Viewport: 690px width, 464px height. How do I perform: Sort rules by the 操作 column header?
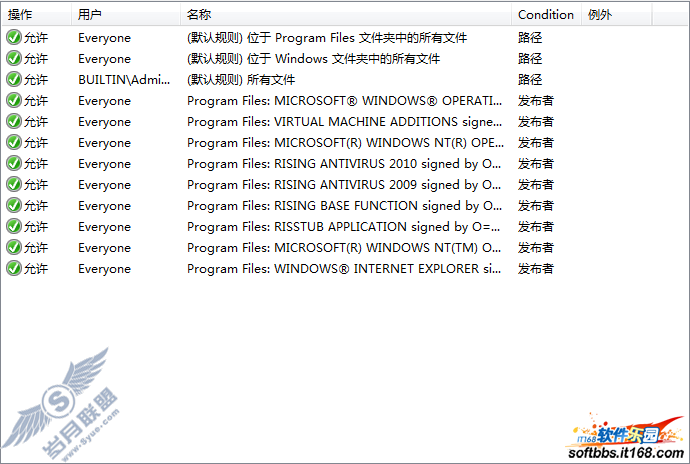point(36,15)
